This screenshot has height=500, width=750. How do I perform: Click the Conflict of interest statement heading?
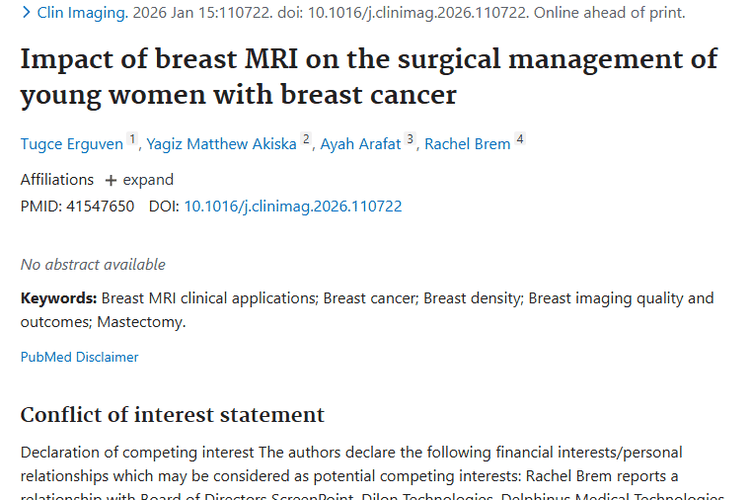(x=172, y=415)
